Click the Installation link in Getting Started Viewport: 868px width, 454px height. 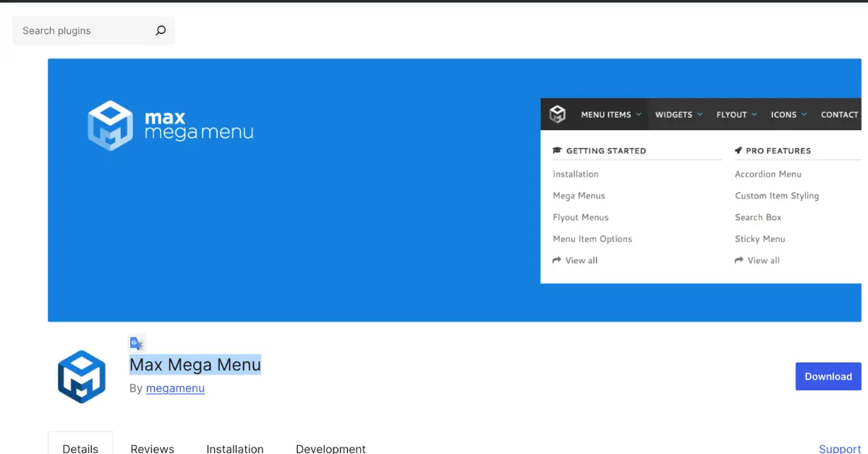pyautogui.click(x=576, y=174)
